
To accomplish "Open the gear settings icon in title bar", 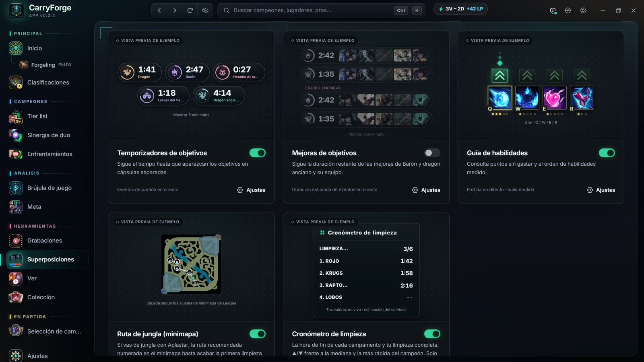I will point(583,10).
